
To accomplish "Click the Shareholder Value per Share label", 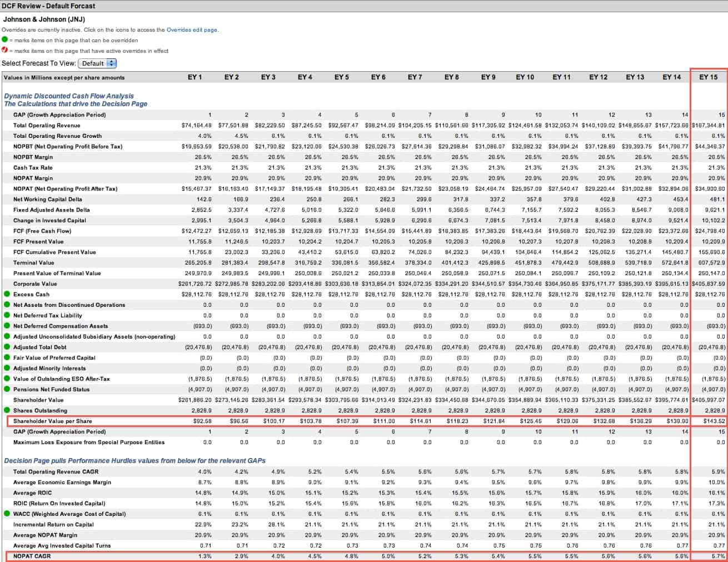I will point(53,421).
